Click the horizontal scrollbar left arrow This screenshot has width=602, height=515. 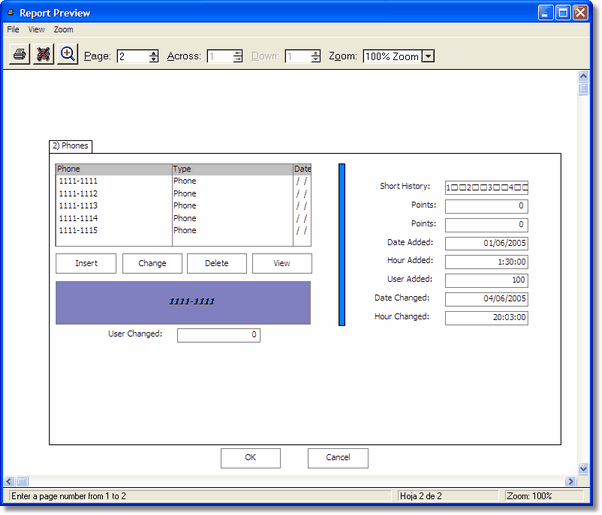click(x=9, y=481)
